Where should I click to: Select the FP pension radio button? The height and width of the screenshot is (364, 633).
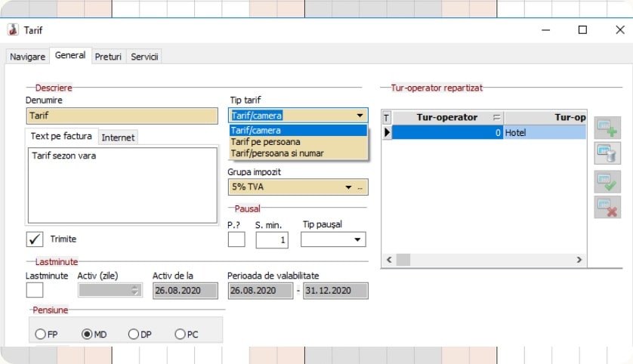point(40,334)
